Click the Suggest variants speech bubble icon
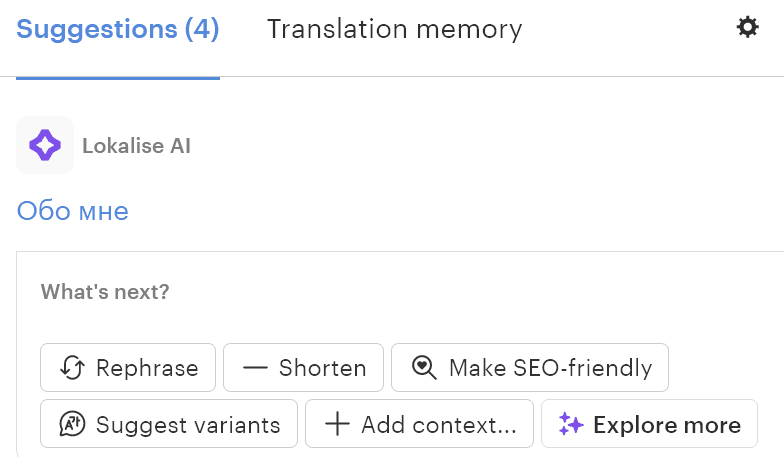 72,425
